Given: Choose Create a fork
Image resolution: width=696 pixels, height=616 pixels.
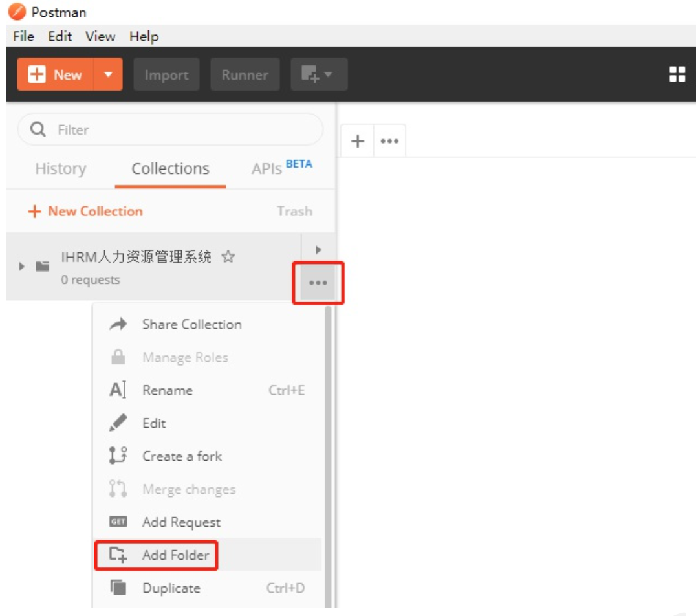Looking at the screenshot, I should (208, 456).
